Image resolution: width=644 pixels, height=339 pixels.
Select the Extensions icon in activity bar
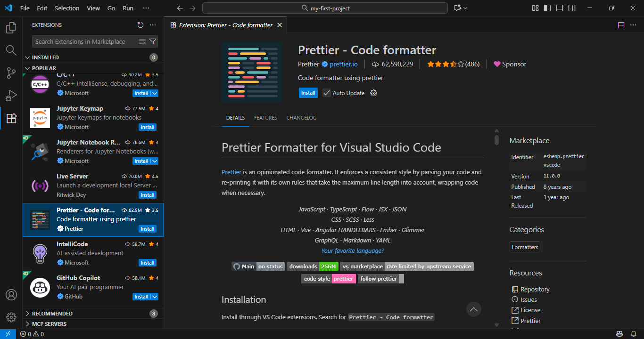11,118
